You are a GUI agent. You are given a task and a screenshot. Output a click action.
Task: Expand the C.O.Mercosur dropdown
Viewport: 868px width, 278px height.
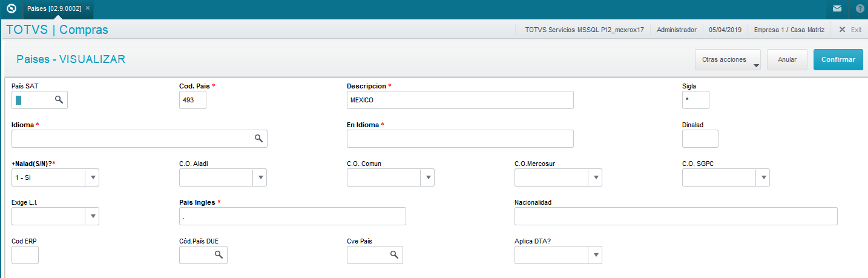point(596,177)
